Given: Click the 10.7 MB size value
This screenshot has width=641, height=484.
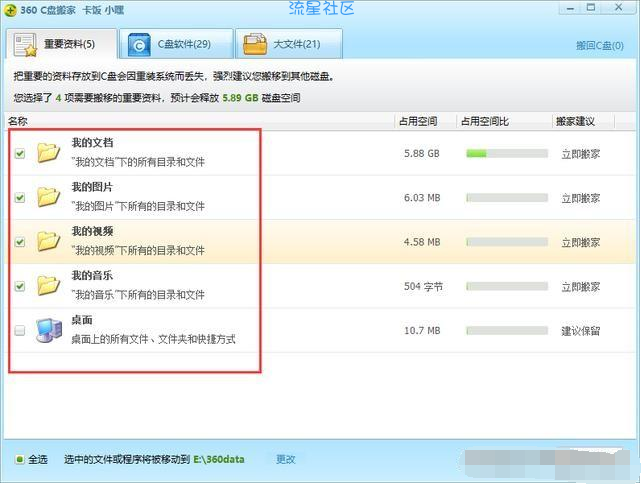Looking at the screenshot, I should click(x=422, y=331).
